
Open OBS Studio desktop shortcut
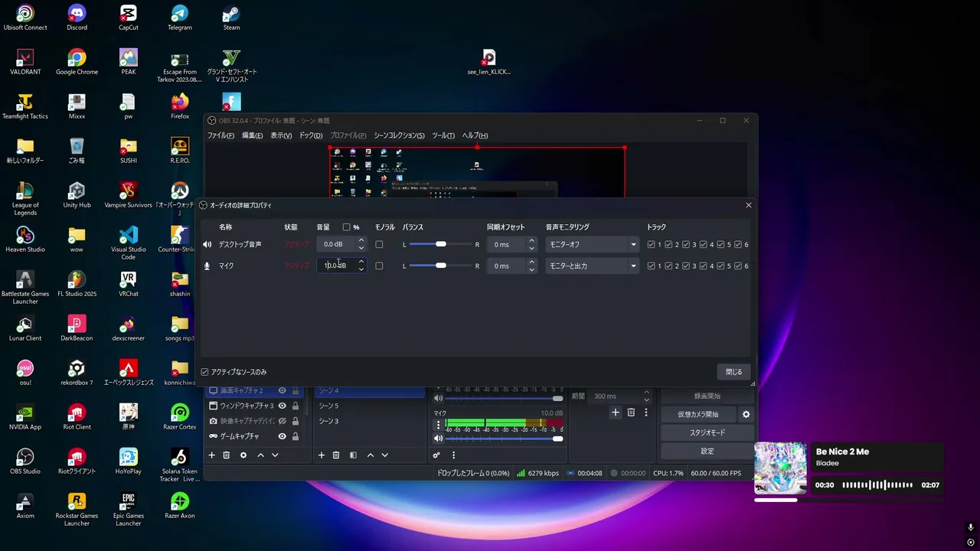pyautogui.click(x=25, y=461)
